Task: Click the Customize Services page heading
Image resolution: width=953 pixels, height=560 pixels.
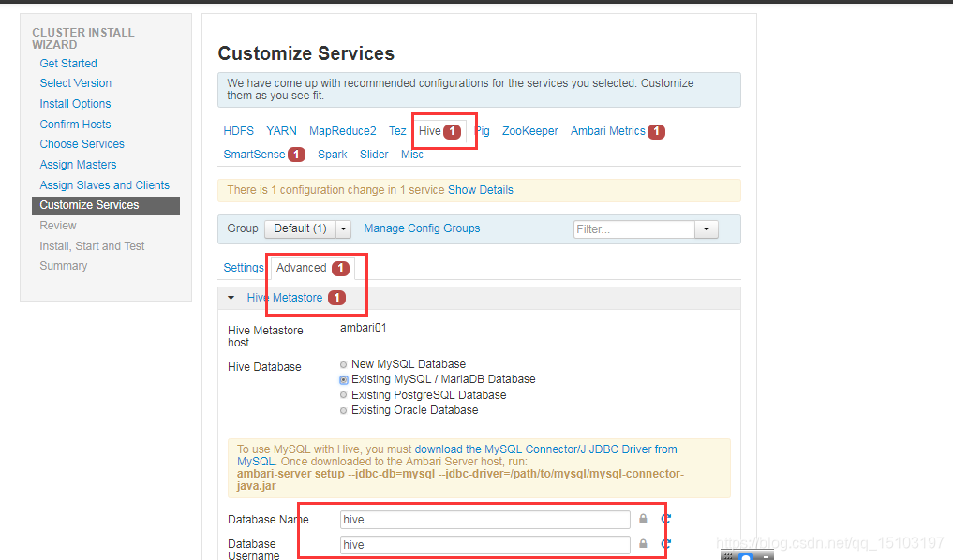Action: tap(305, 53)
